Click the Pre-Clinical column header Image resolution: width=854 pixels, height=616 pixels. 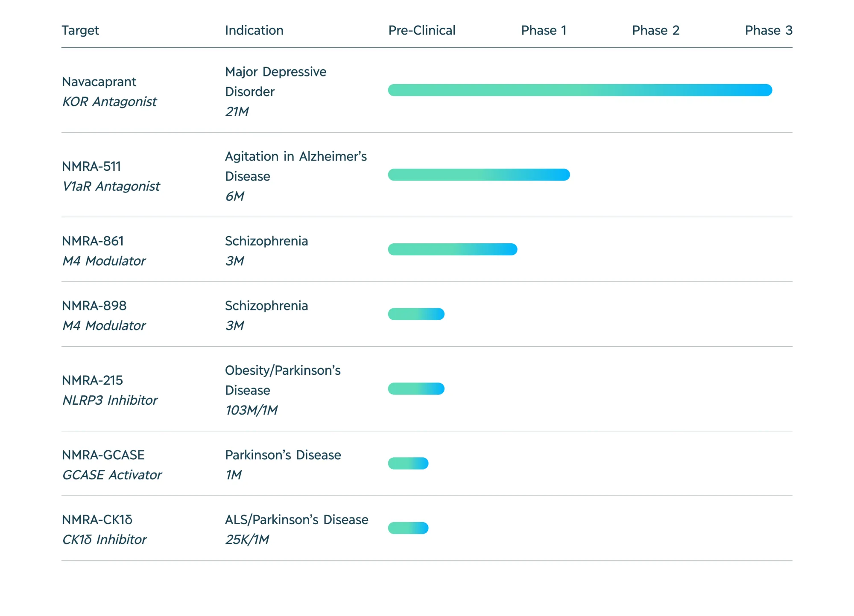point(421,30)
